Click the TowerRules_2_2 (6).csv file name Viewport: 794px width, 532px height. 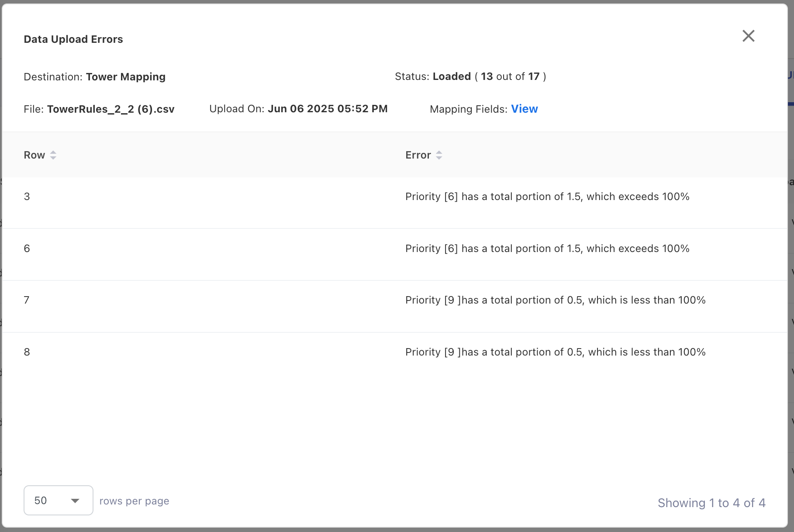point(110,109)
